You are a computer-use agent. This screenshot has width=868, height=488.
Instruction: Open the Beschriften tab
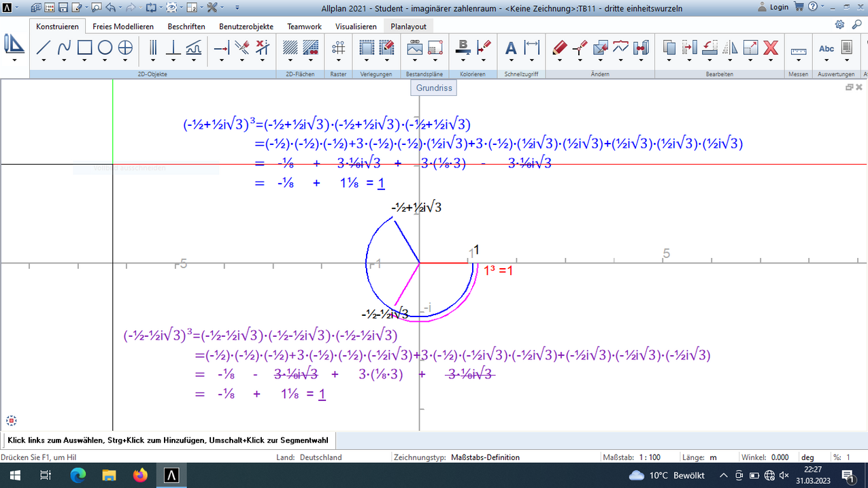pos(186,27)
